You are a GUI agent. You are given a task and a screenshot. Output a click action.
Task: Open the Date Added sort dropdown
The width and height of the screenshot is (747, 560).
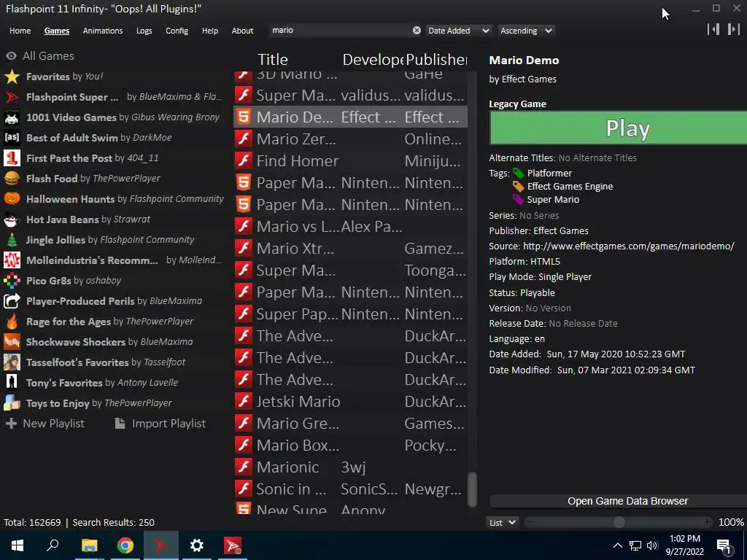point(458,31)
